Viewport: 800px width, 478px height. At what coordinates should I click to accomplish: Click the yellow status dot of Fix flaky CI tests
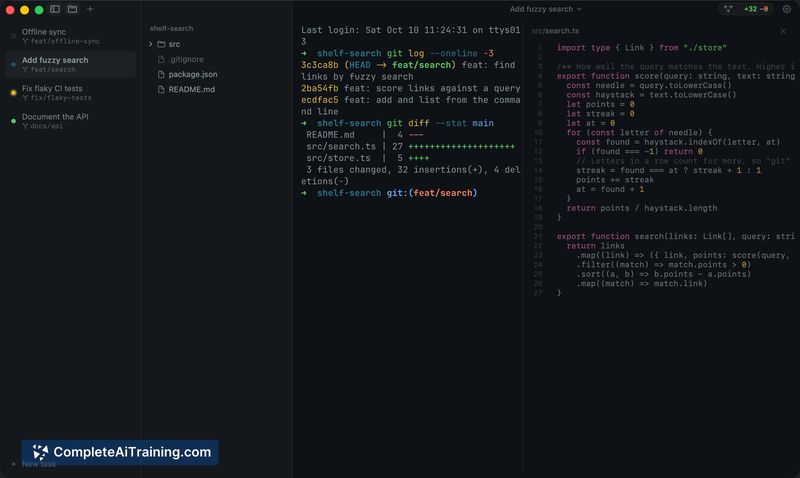coord(13,93)
